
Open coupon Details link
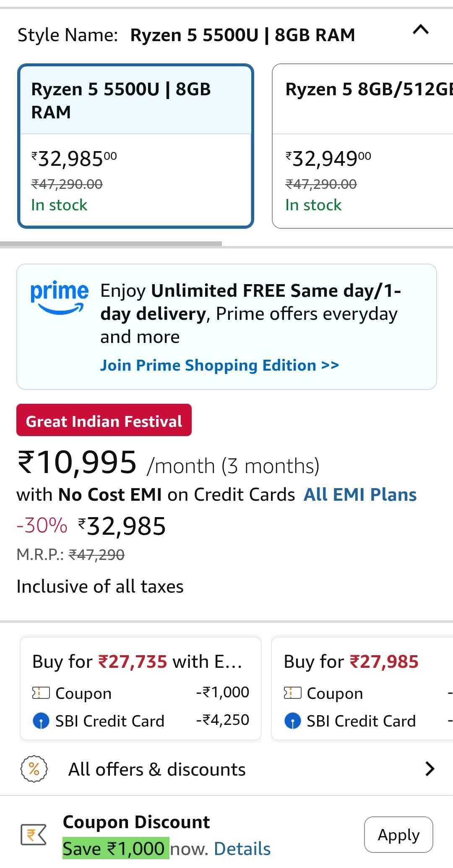click(x=242, y=849)
